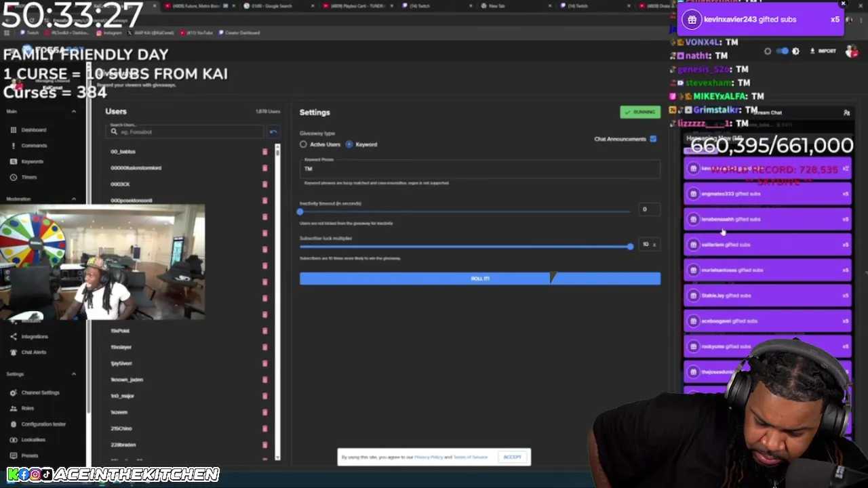Click the blue reset icon beside user search

(x=273, y=131)
